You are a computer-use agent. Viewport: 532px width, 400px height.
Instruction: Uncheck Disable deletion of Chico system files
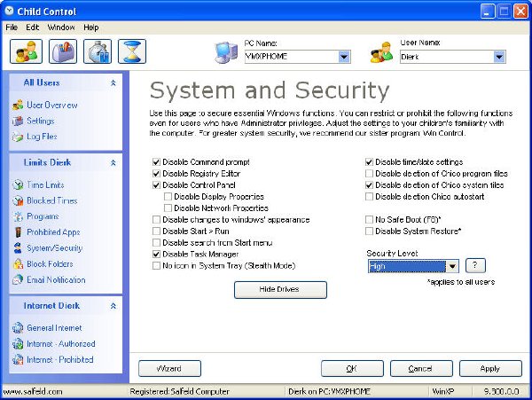tap(369, 185)
